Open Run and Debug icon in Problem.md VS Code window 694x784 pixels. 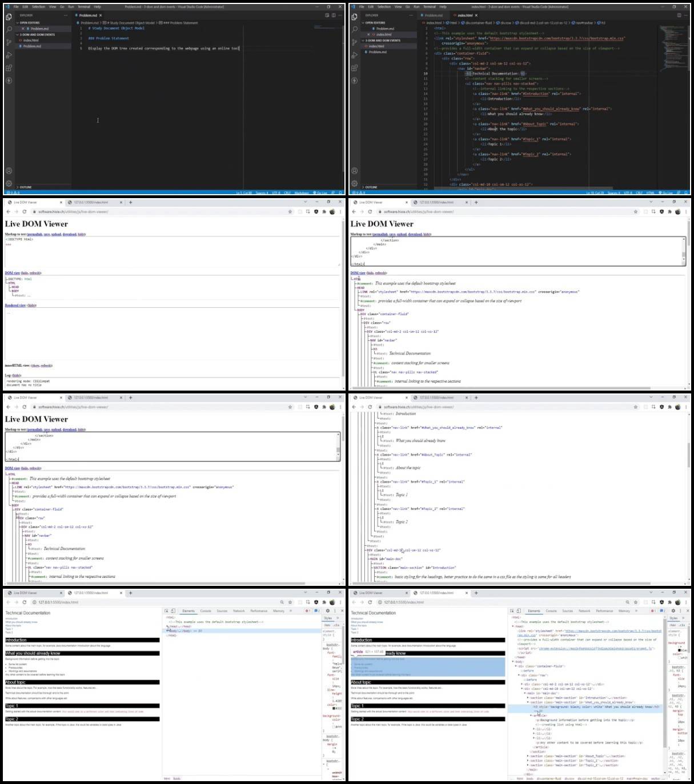(x=9, y=55)
